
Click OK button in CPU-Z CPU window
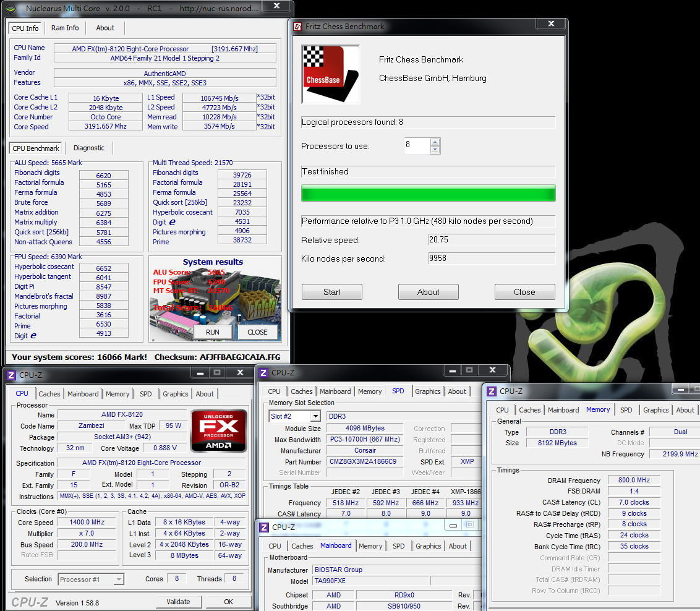pyautogui.click(x=229, y=602)
